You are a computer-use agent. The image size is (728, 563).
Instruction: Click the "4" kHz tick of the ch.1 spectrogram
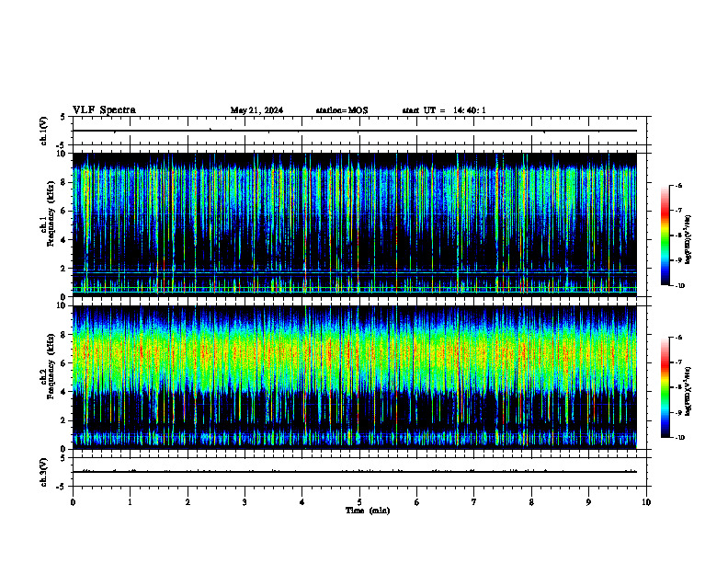64,240
